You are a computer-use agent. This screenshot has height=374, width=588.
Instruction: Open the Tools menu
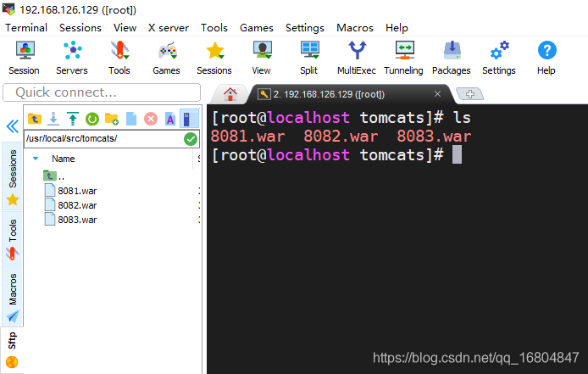click(214, 28)
